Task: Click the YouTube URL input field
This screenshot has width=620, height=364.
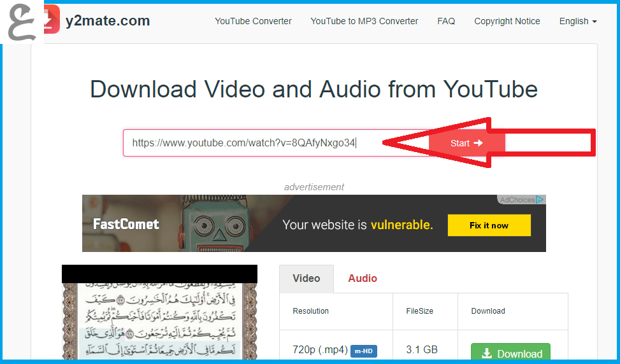Action: (276, 143)
